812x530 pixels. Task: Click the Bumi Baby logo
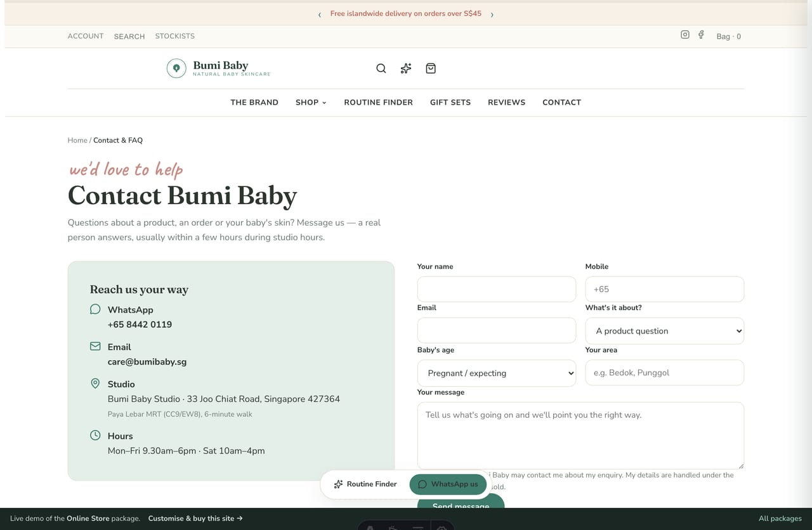point(219,68)
